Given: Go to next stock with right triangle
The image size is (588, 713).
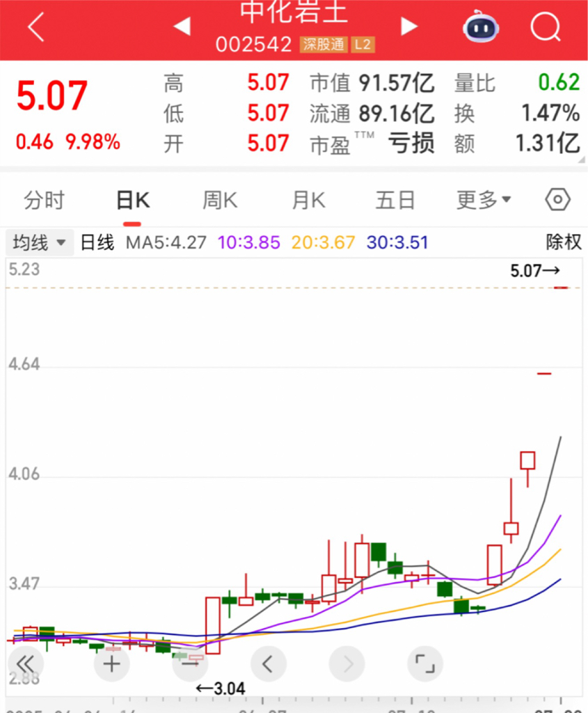Looking at the screenshot, I should [x=409, y=26].
